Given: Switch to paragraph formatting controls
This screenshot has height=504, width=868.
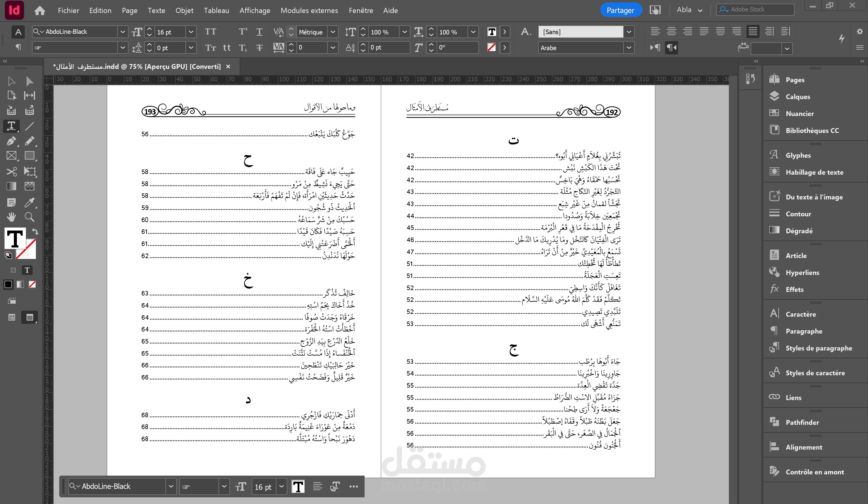Looking at the screenshot, I should (18, 47).
